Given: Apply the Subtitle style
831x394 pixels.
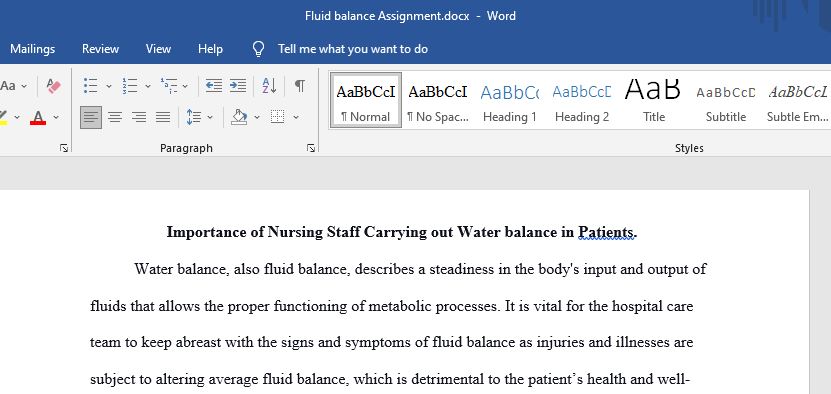Looking at the screenshot, I should pos(726,101).
